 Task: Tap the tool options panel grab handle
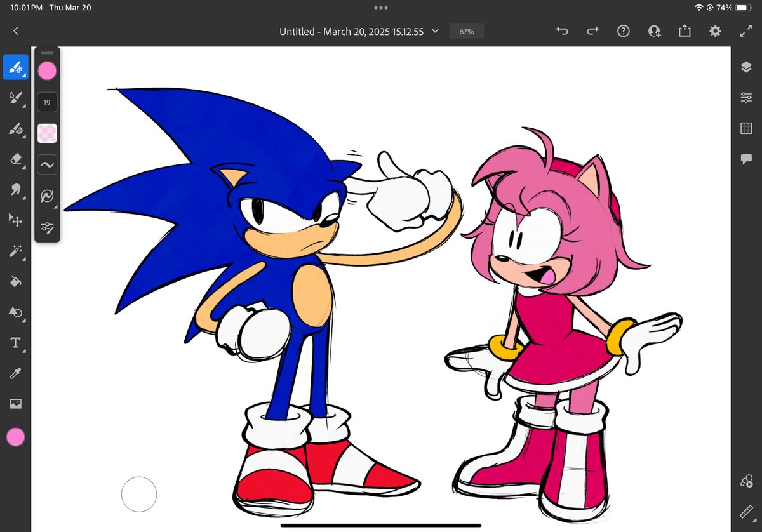click(47, 53)
